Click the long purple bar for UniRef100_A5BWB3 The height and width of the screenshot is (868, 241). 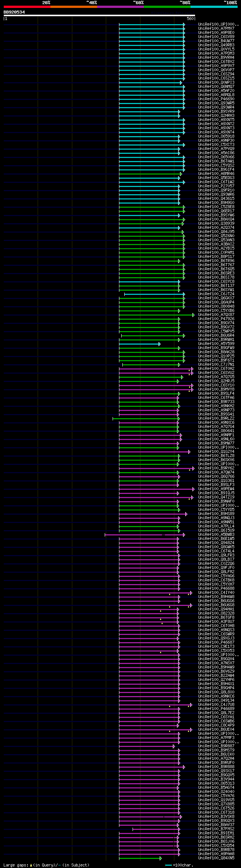pyautogui.click(x=145, y=535)
